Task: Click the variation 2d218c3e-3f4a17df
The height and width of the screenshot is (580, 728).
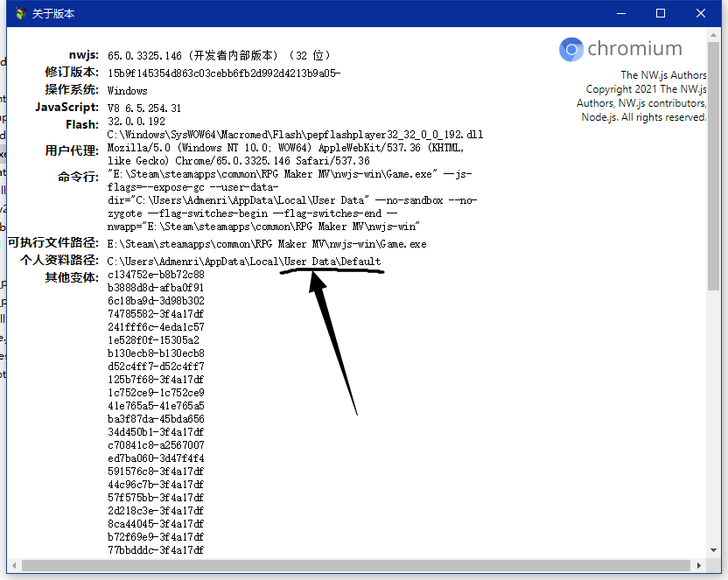Action: click(x=156, y=510)
